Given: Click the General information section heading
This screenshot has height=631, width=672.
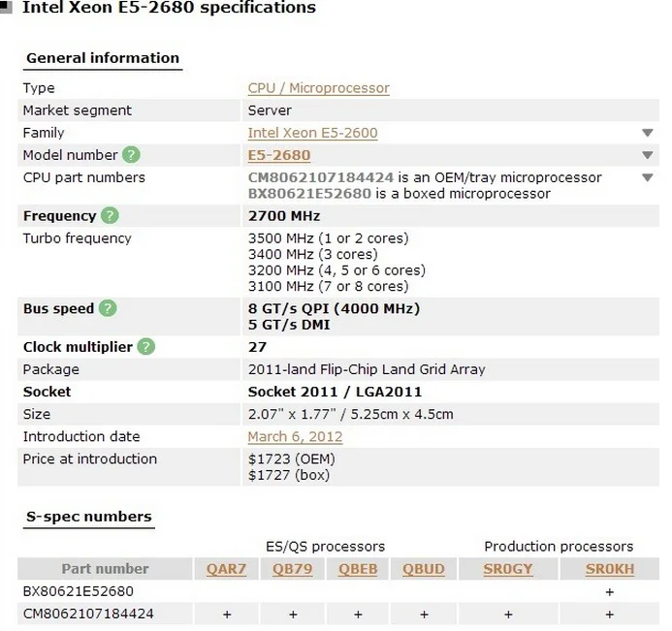Looking at the screenshot, I should (103, 58).
